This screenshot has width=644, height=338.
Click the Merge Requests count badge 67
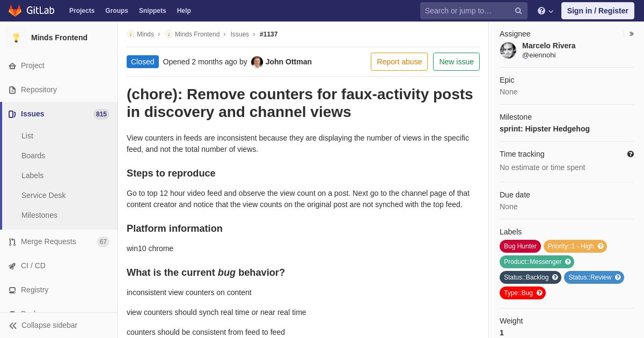coord(103,242)
